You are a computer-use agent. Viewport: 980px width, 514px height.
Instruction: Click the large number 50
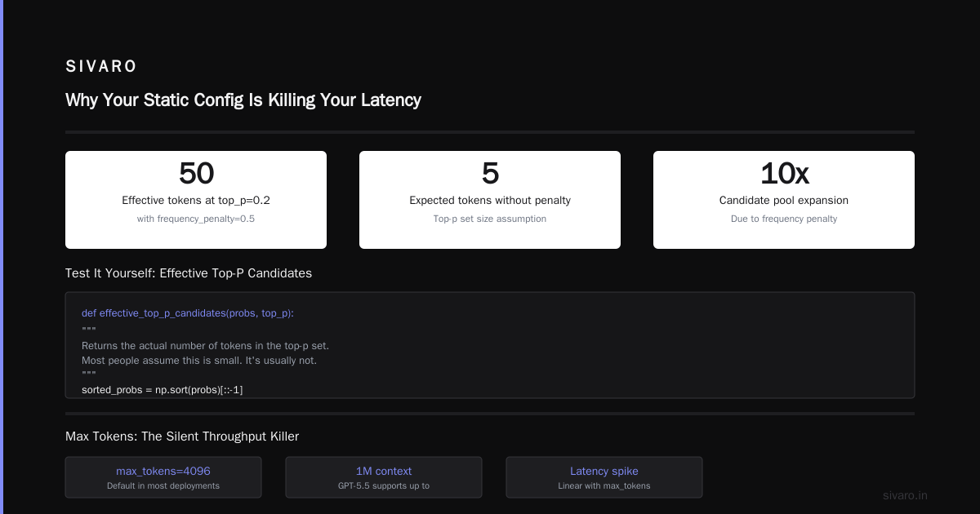click(x=196, y=173)
